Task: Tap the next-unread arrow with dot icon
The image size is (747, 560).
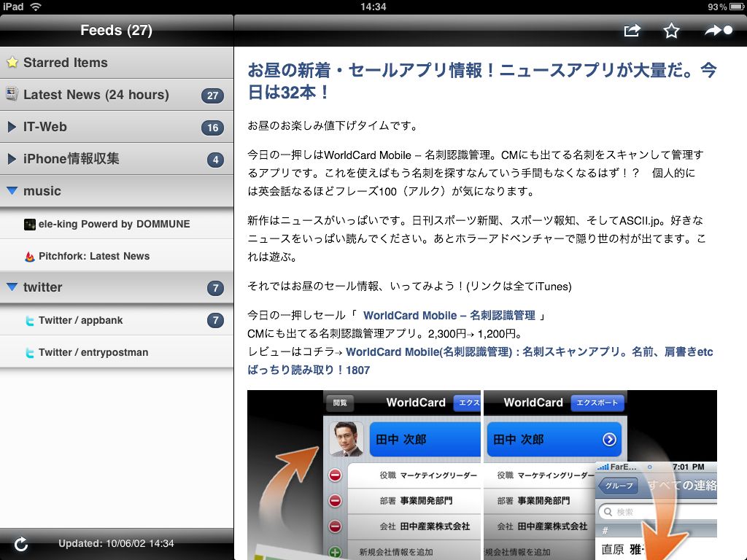Action: (x=719, y=31)
